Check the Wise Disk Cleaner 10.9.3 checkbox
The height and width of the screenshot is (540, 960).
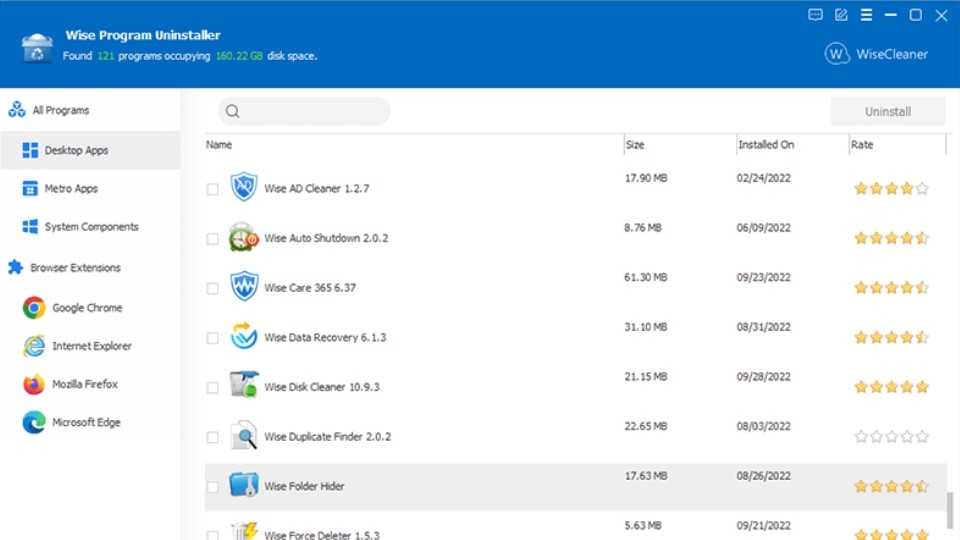(x=212, y=388)
